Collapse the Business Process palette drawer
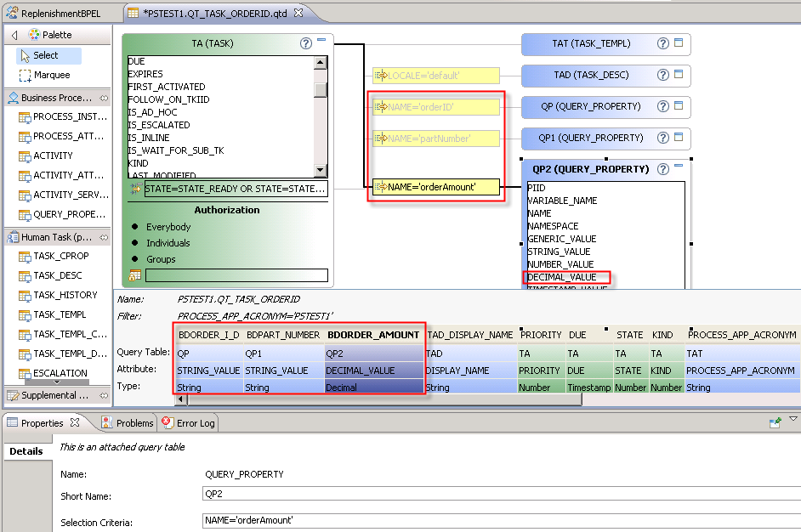The width and height of the screenshot is (801, 532). (104, 98)
